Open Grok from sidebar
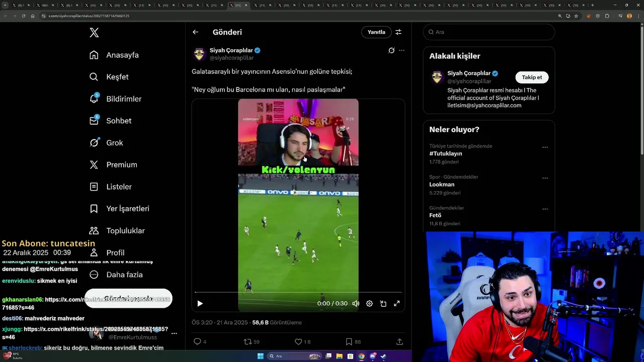The height and width of the screenshot is (362, 644). click(x=106, y=143)
